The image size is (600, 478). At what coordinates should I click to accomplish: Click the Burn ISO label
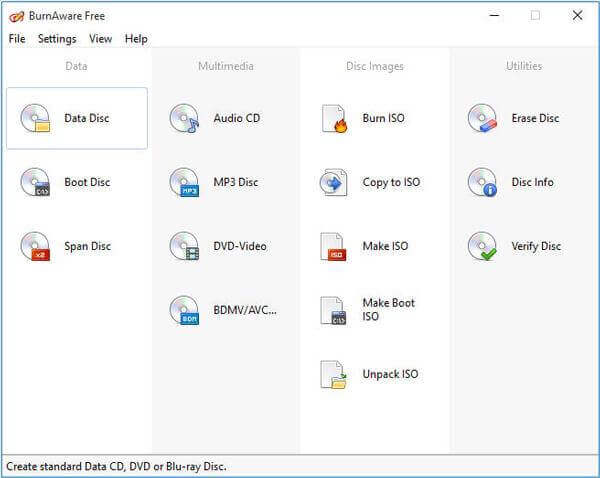[383, 118]
